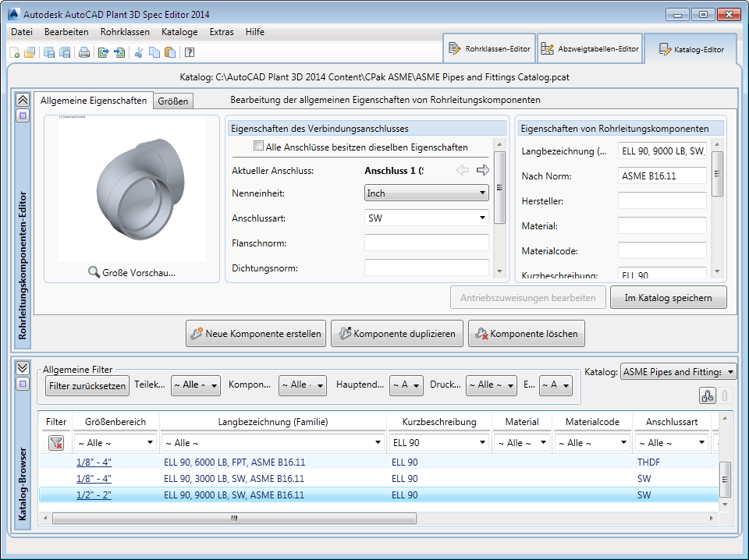Open the Hilfe menu

[x=255, y=32]
